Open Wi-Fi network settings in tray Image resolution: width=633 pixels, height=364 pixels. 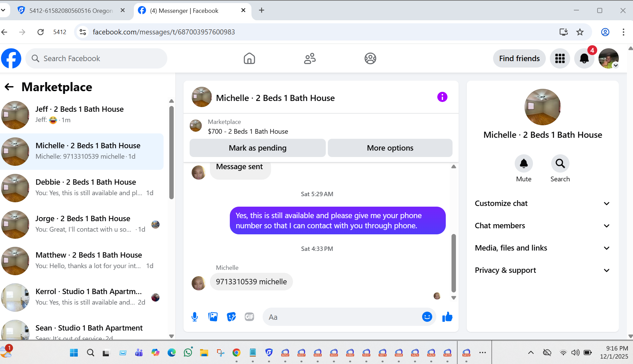coord(563,353)
